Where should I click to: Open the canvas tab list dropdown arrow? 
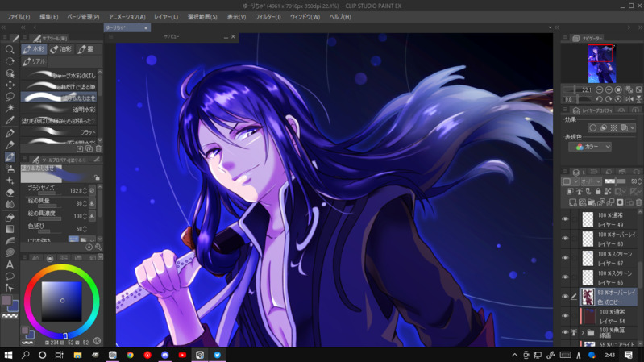[x=550, y=27]
